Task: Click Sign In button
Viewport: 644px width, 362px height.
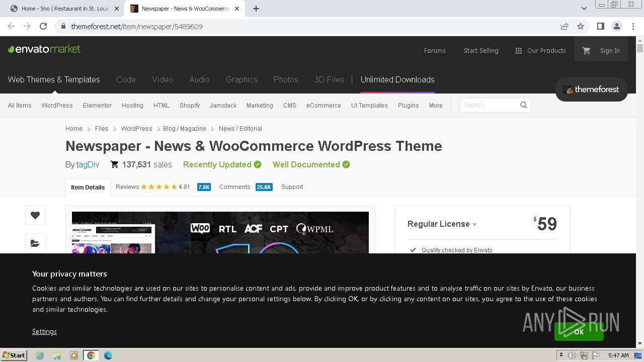Action: pyautogui.click(x=610, y=50)
